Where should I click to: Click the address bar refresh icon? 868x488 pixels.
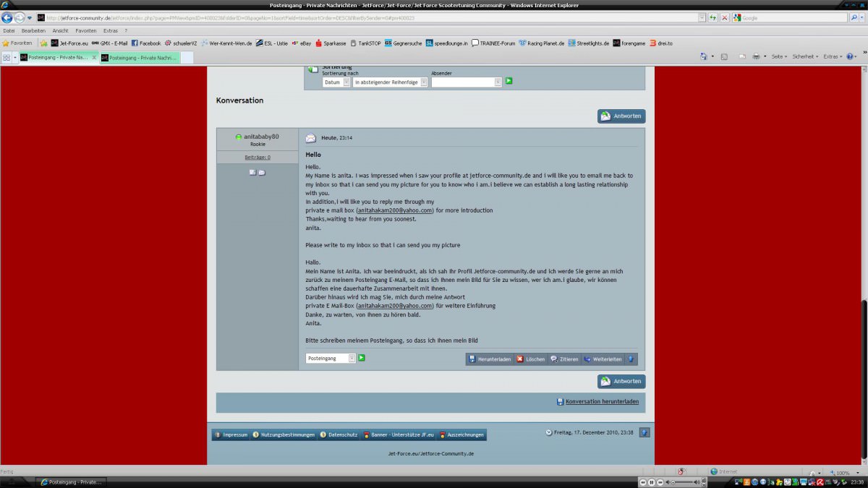pos(714,17)
